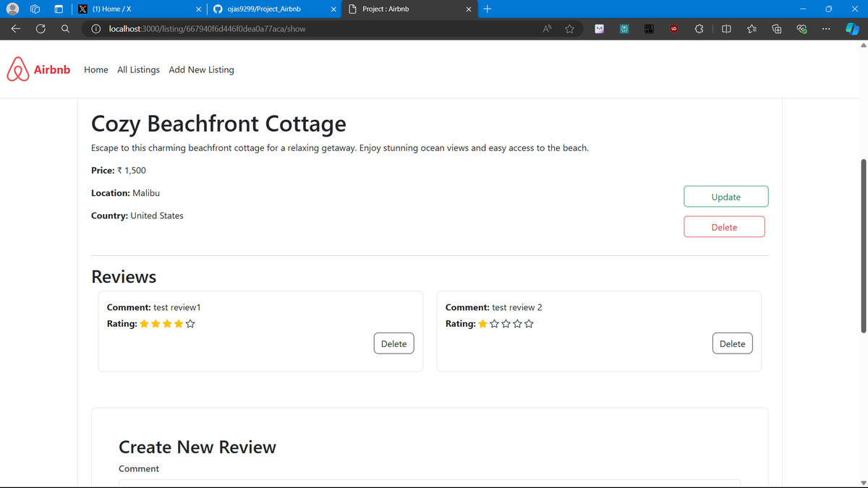Select the Project : Airbnb tab
Image resolution: width=868 pixels, height=488 pixels.
click(410, 9)
